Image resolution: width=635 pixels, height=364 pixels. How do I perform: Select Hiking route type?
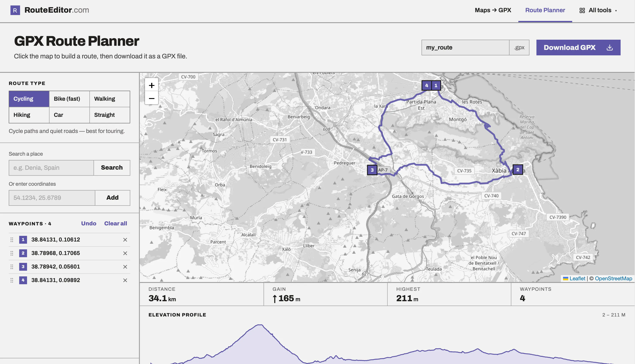[29, 115]
